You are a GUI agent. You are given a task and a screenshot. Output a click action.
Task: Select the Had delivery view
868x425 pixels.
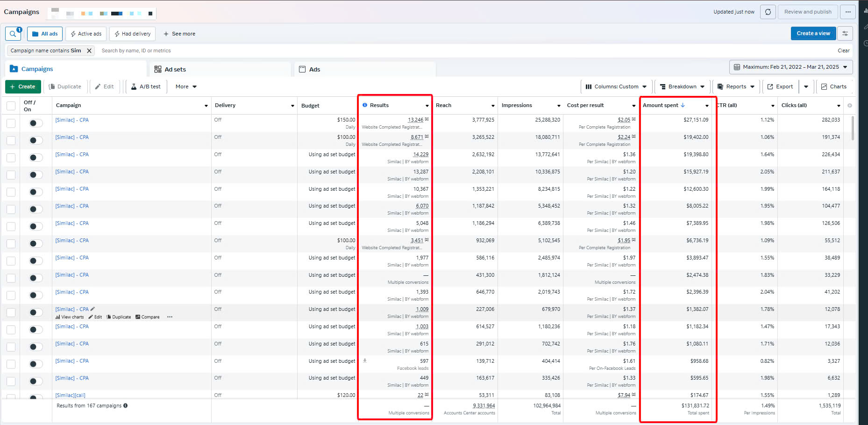(133, 34)
